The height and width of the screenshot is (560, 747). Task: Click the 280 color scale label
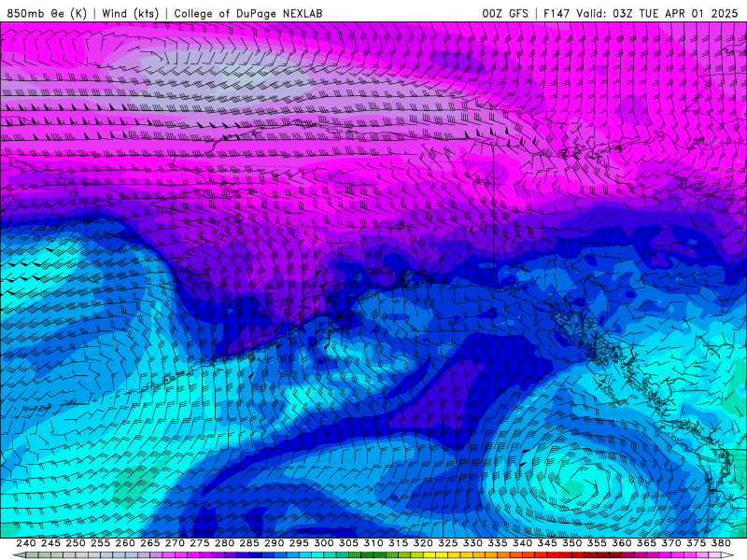click(224, 543)
